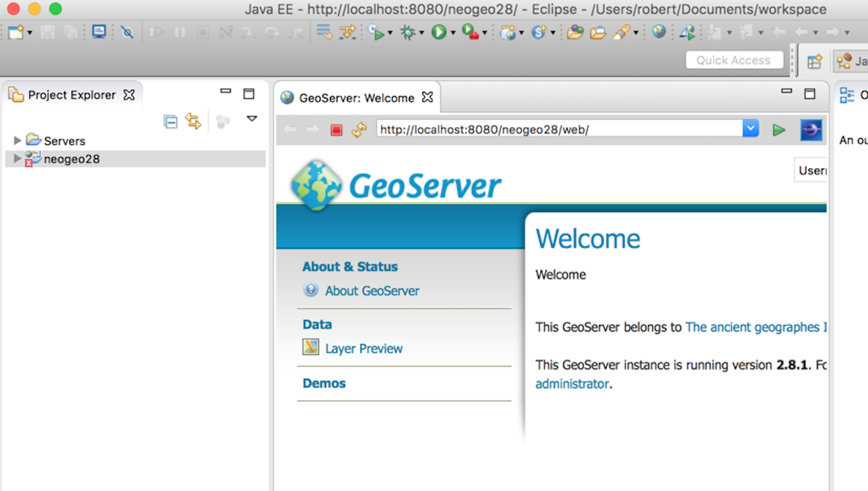Click the red Stop loading icon in browser
Screen dimensions: 868x491
[x=336, y=130]
